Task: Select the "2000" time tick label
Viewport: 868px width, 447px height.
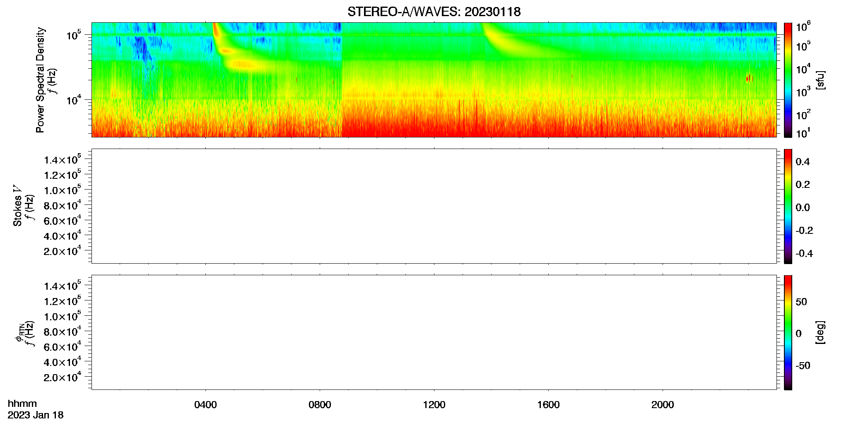Action: (x=663, y=404)
